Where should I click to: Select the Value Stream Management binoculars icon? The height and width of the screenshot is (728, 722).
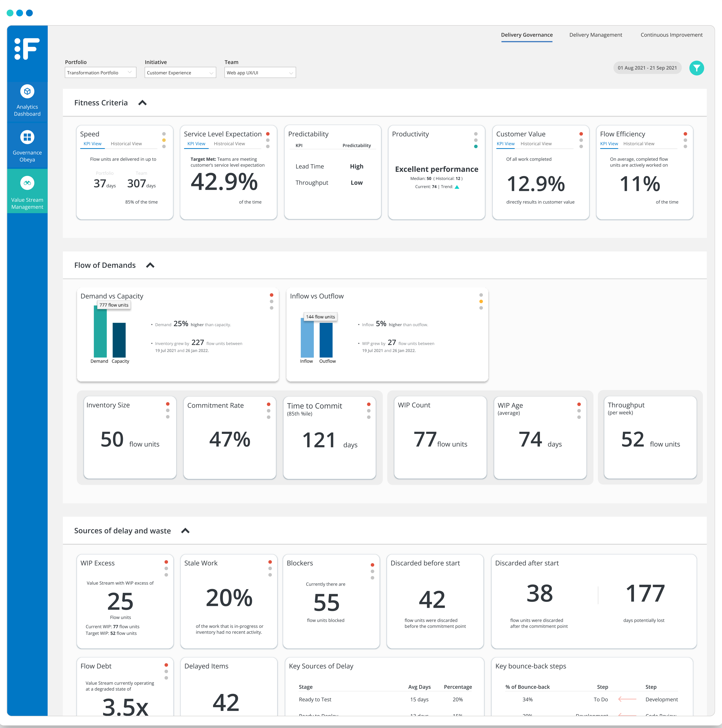click(27, 183)
